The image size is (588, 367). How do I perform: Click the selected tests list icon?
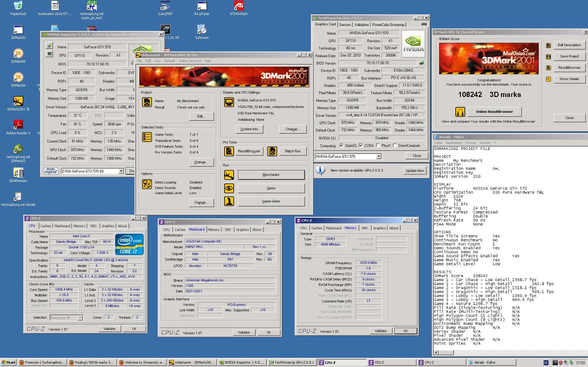click(x=147, y=137)
